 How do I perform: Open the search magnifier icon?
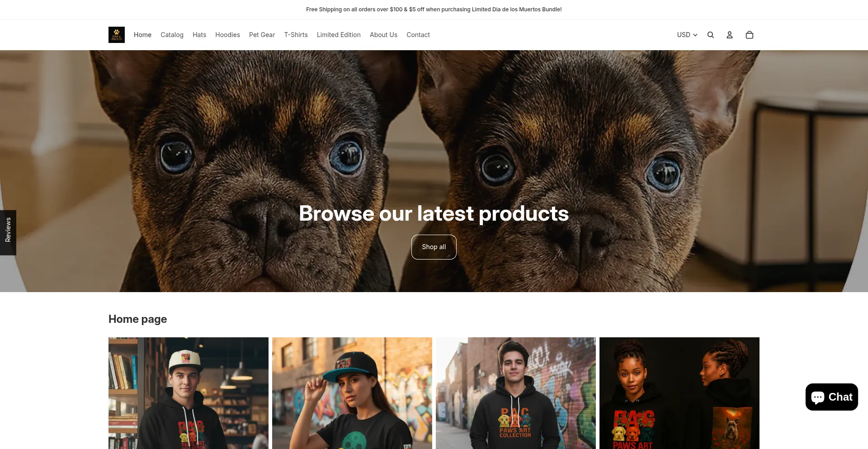(711, 35)
